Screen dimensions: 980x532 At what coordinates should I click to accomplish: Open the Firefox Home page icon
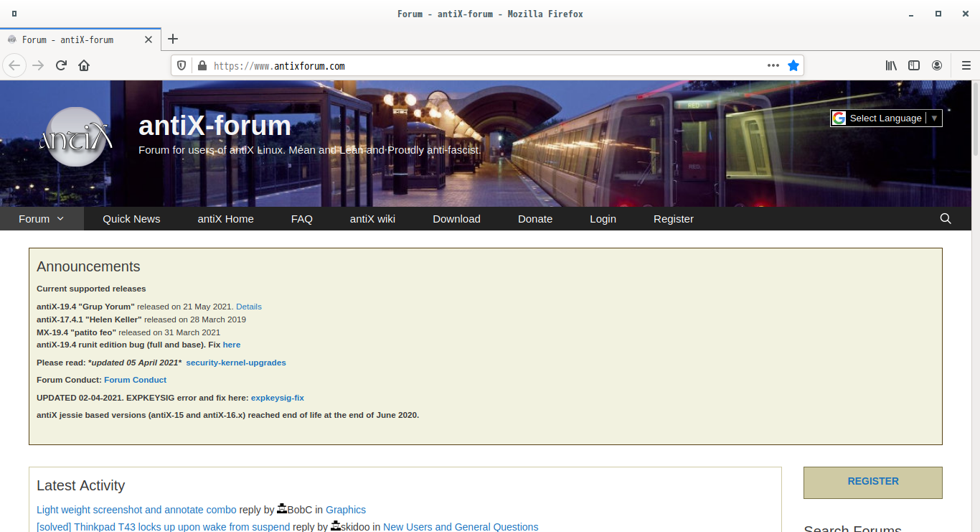[84, 65]
